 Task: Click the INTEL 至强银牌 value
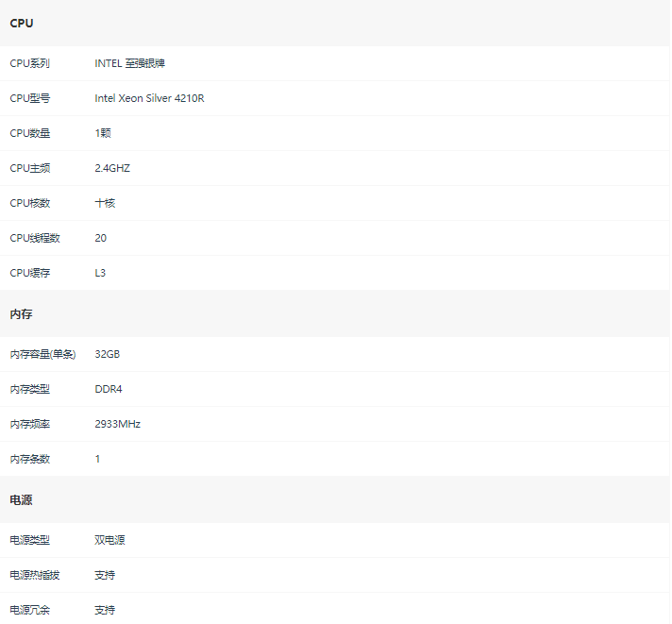pos(130,63)
